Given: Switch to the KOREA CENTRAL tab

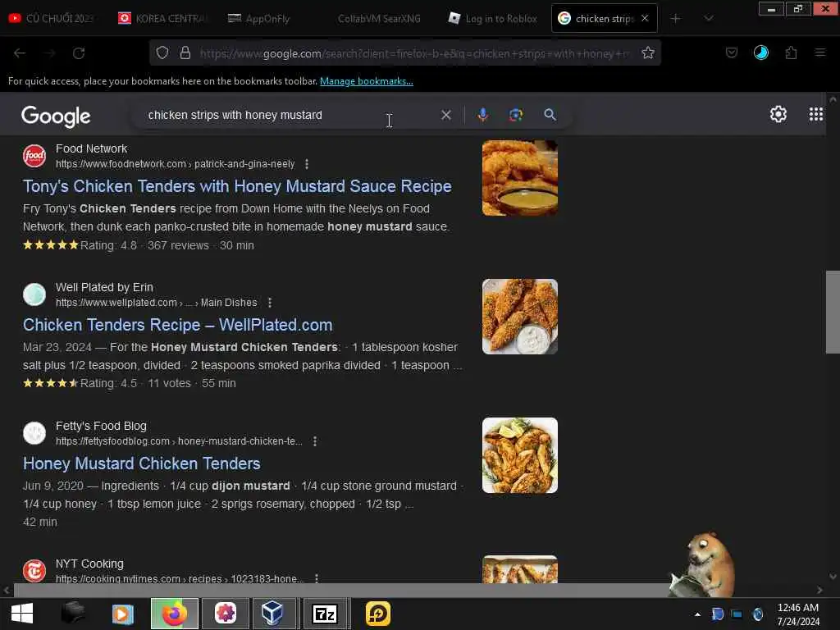Looking at the screenshot, I should tap(162, 18).
